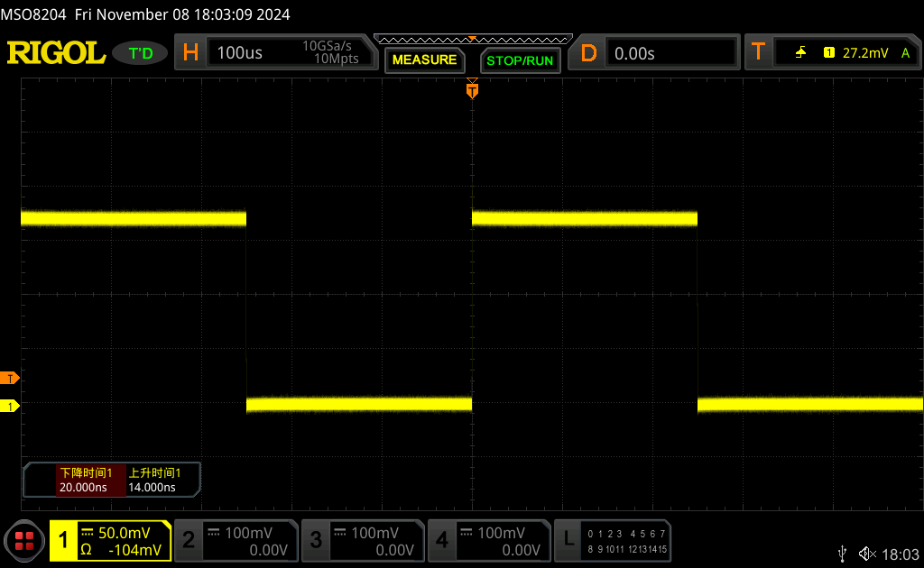Open the red grid function menu icon
Image resolution: width=924 pixels, height=568 pixels.
(x=24, y=541)
